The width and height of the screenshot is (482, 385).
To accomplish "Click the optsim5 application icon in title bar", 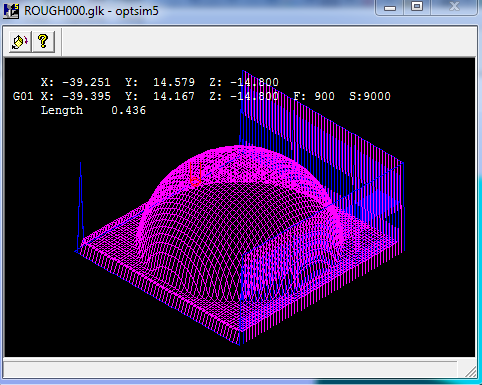I will tap(11, 11).
